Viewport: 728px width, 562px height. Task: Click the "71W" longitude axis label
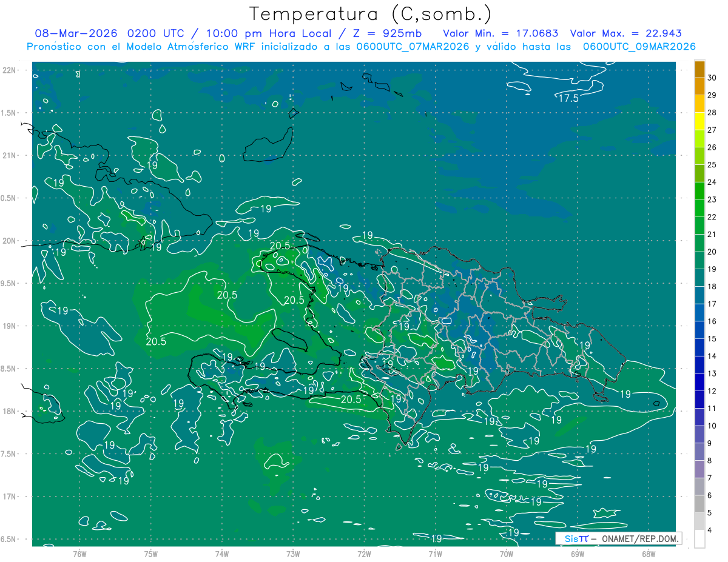[435, 554]
